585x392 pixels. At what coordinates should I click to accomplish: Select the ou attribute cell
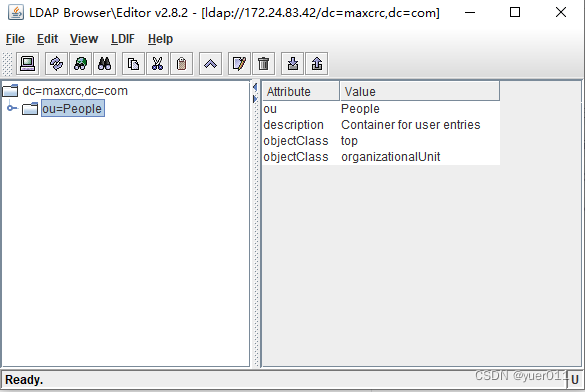pyautogui.click(x=301, y=109)
